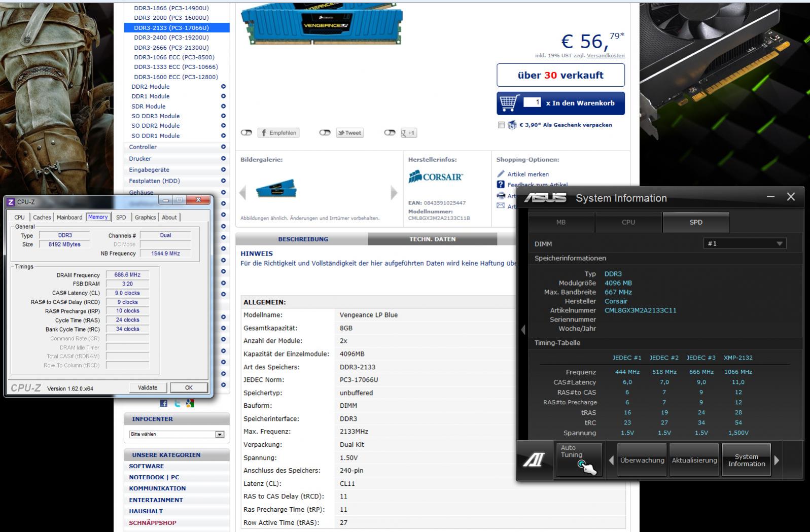Image resolution: width=810 pixels, height=532 pixels.
Task: Open SPD tab in CPU-Z
Action: click(x=121, y=218)
